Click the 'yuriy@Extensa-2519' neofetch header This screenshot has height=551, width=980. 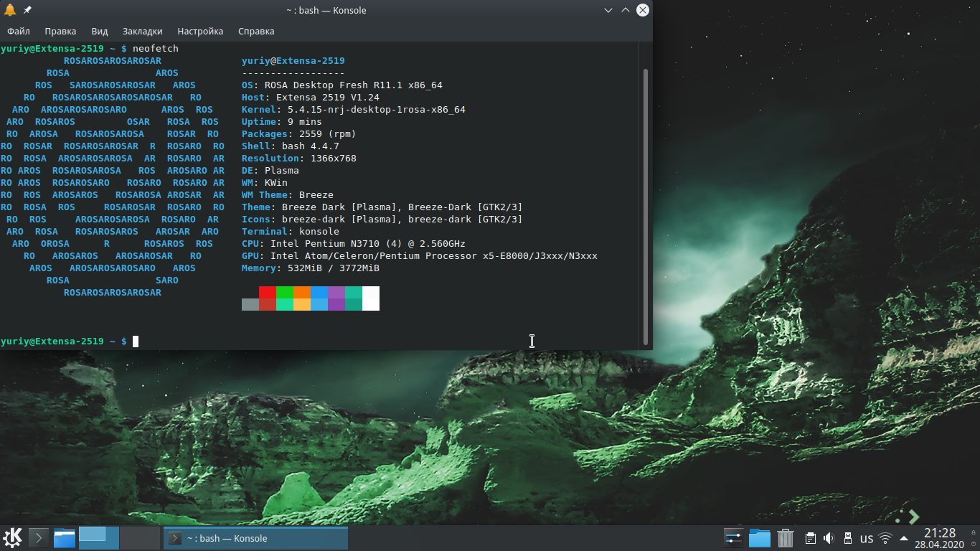293,61
